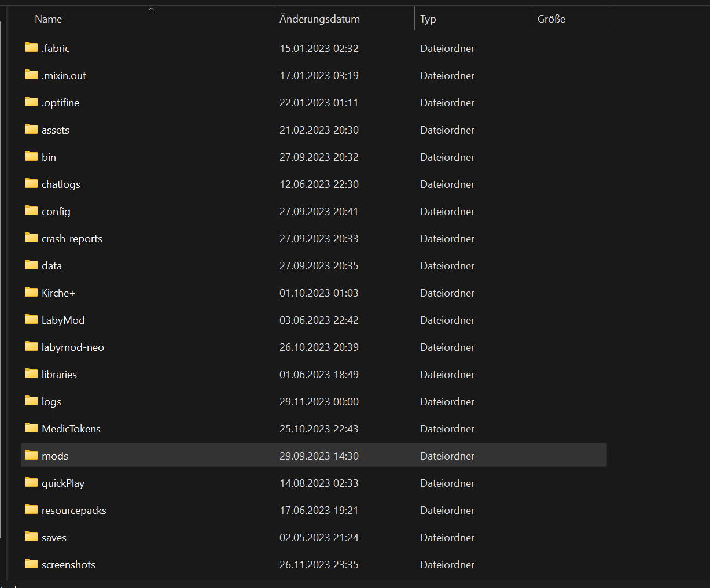Click the LabyMod folder icon
Viewport: 710px width, 588px height.
pyautogui.click(x=31, y=320)
